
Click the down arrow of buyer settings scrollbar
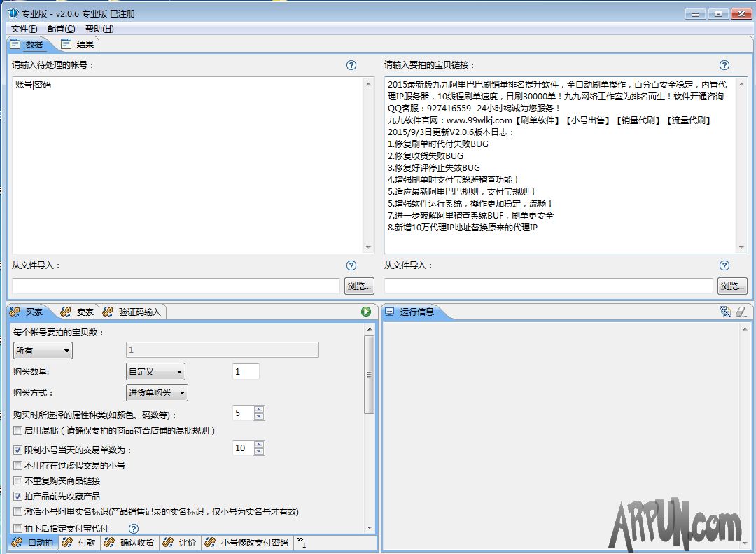coord(370,528)
